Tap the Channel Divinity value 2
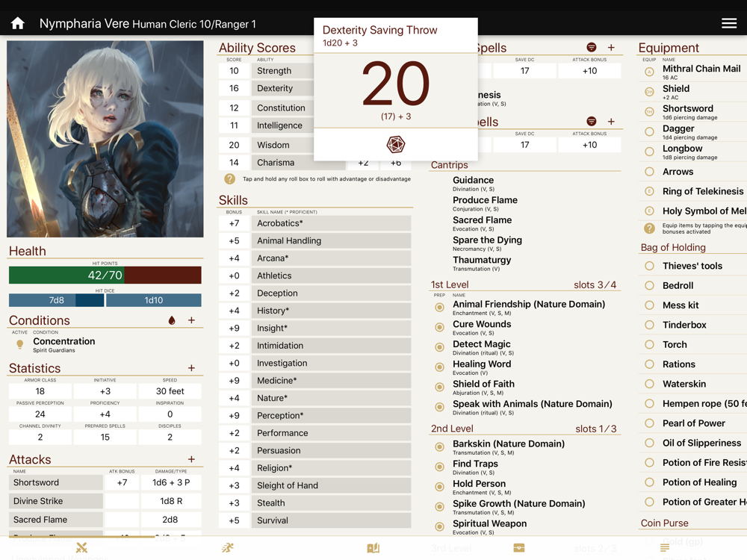The width and height of the screenshot is (747, 560). click(x=40, y=437)
